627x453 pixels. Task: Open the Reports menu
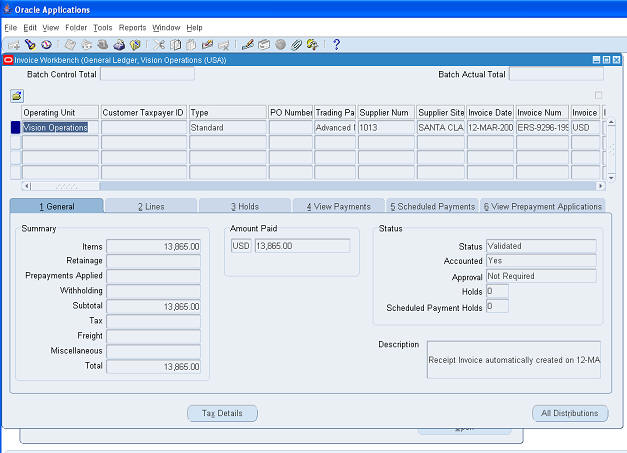coord(132,27)
